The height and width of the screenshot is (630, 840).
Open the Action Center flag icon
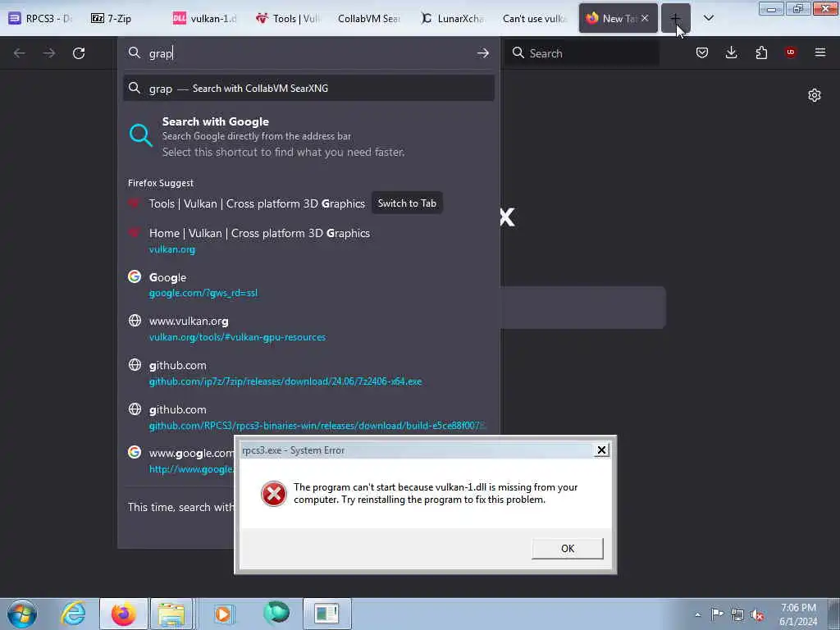(717, 614)
